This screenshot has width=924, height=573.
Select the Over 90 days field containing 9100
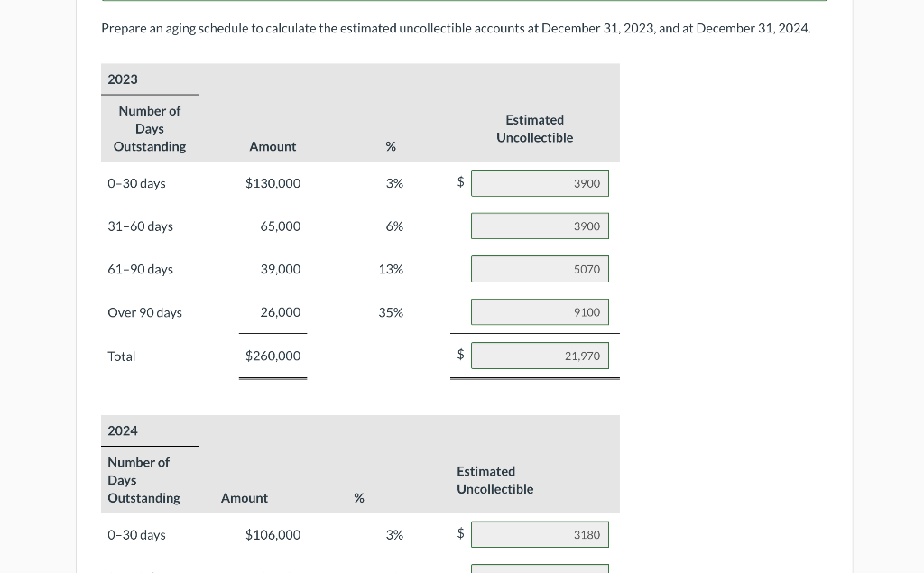540,311
